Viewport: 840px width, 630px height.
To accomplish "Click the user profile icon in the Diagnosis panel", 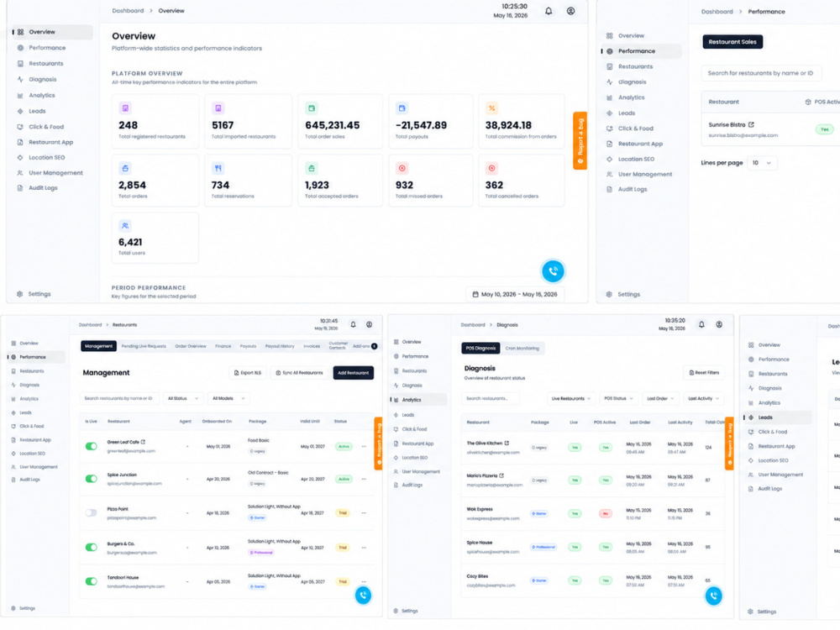I will click(x=719, y=324).
